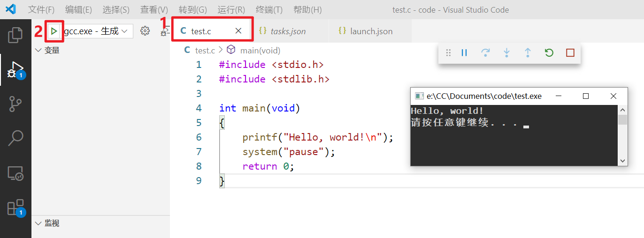
Task: Click the console scrollbar down arrow
Action: coord(623,161)
